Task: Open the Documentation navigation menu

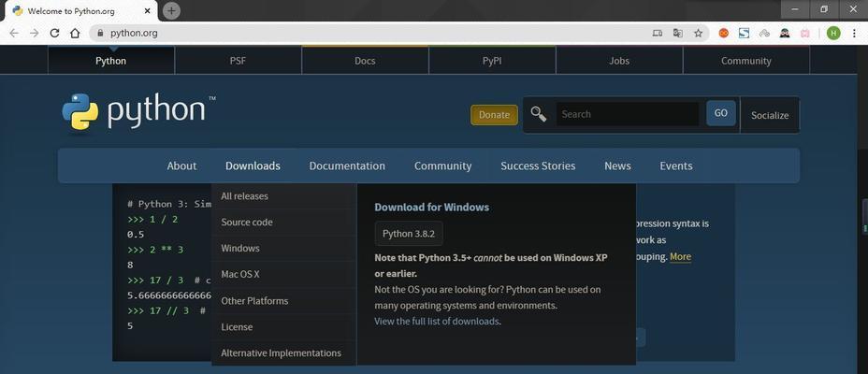Action: [347, 166]
